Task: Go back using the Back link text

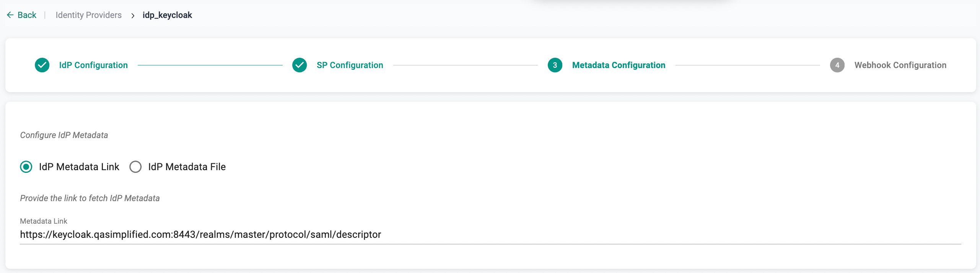Action: pyautogui.click(x=27, y=15)
